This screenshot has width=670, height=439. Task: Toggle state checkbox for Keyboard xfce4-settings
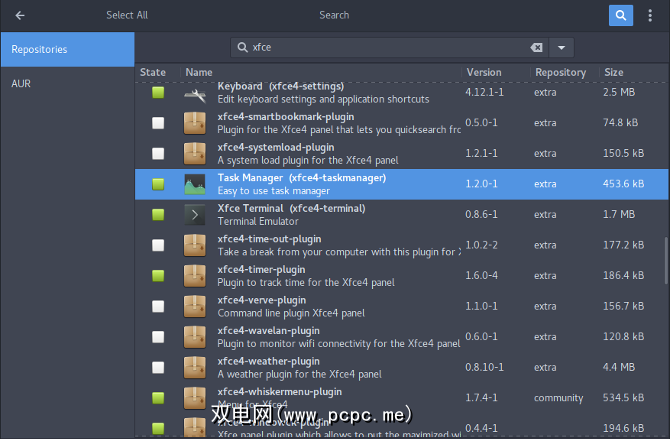158,92
